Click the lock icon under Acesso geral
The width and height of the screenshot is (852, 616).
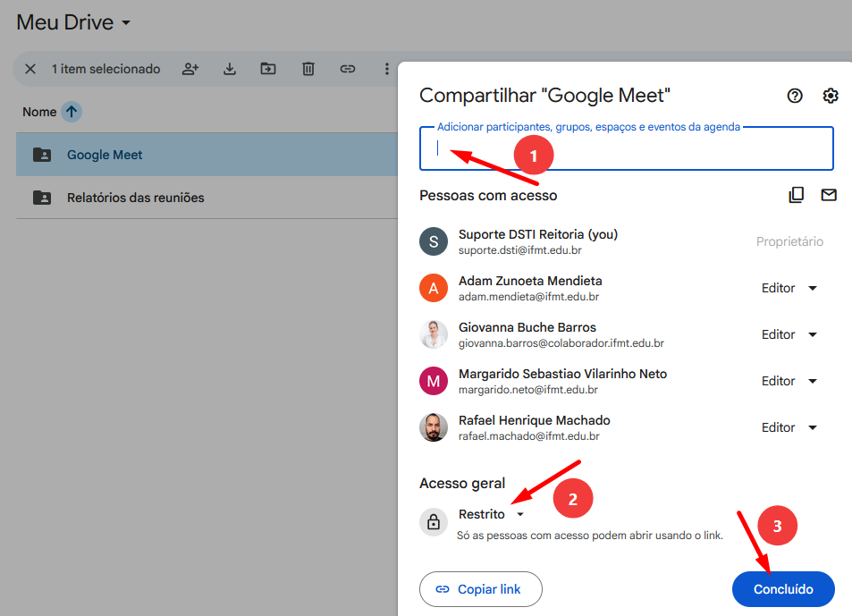[433, 522]
